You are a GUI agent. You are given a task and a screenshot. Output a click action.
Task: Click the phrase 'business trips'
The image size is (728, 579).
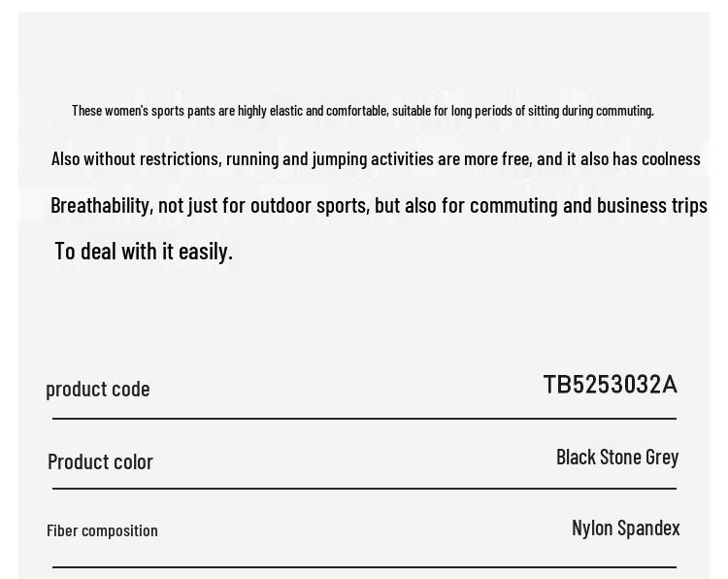[x=651, y=205]
